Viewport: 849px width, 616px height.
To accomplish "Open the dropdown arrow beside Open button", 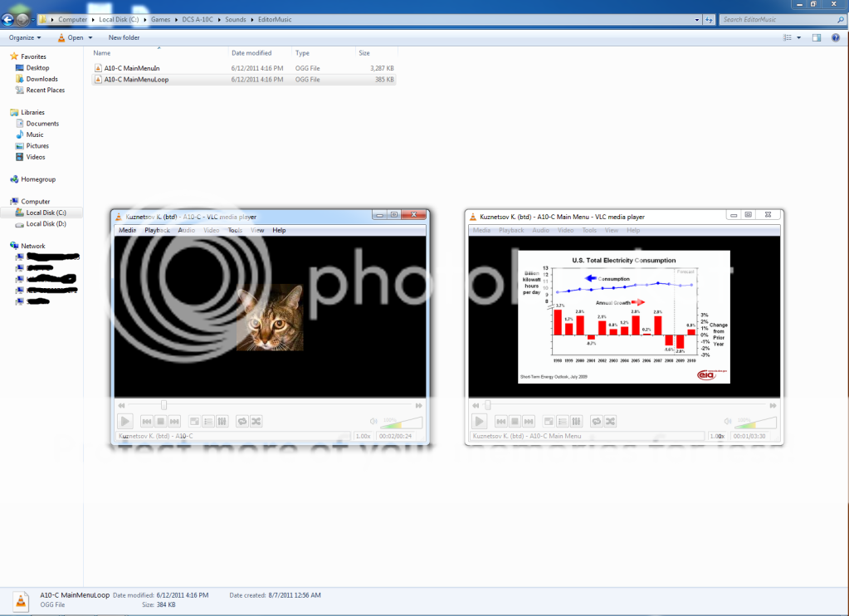I will tap(90, 37).
